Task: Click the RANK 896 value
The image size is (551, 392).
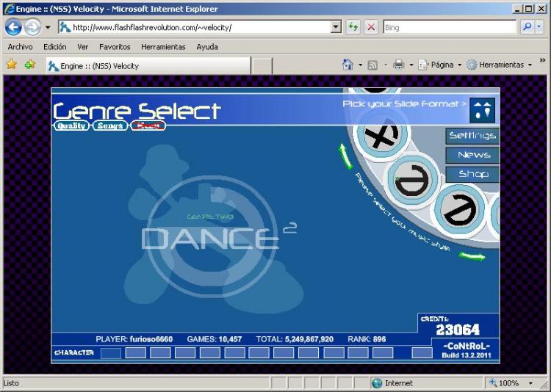Action: (367, 339)
